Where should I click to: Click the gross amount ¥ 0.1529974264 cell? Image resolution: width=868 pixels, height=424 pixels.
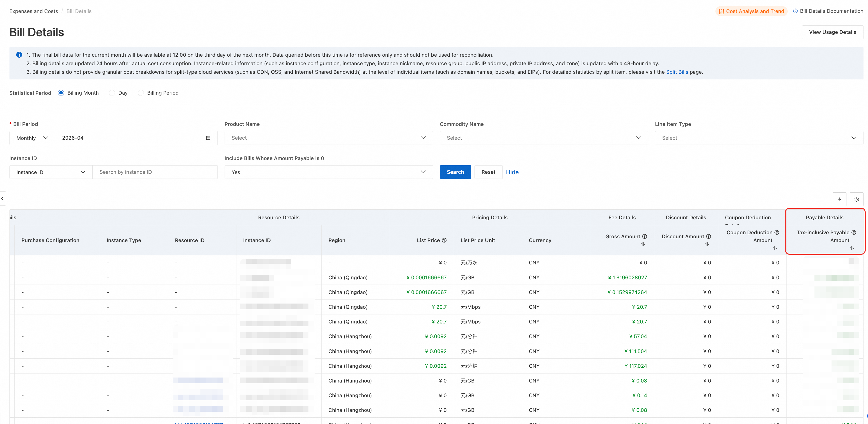(627, 292)
